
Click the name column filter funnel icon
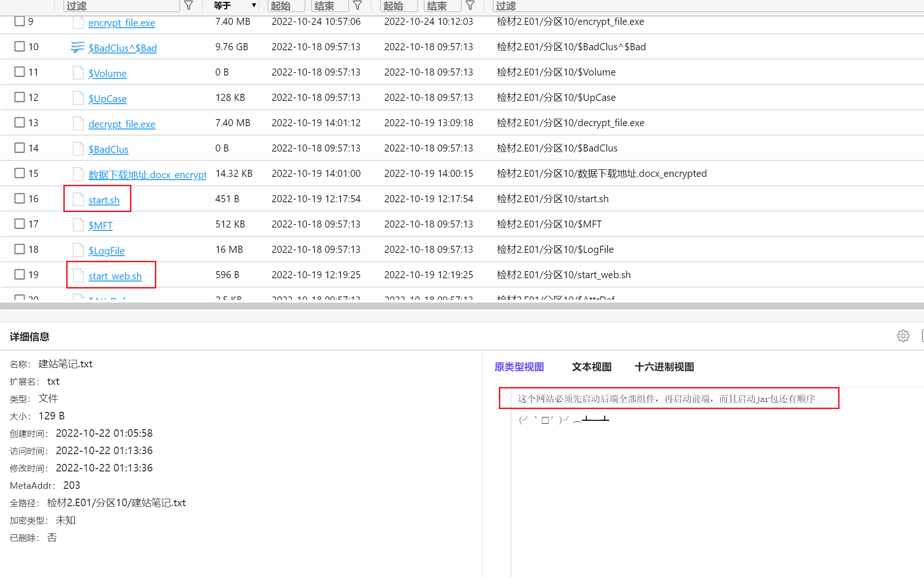point(188,5)
